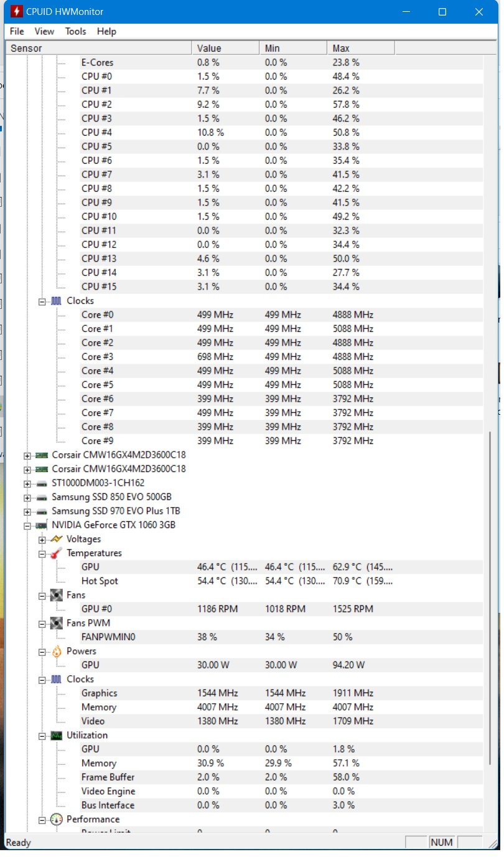Select the Bus Interface row

pyautogui.click(x=281, y=805)
